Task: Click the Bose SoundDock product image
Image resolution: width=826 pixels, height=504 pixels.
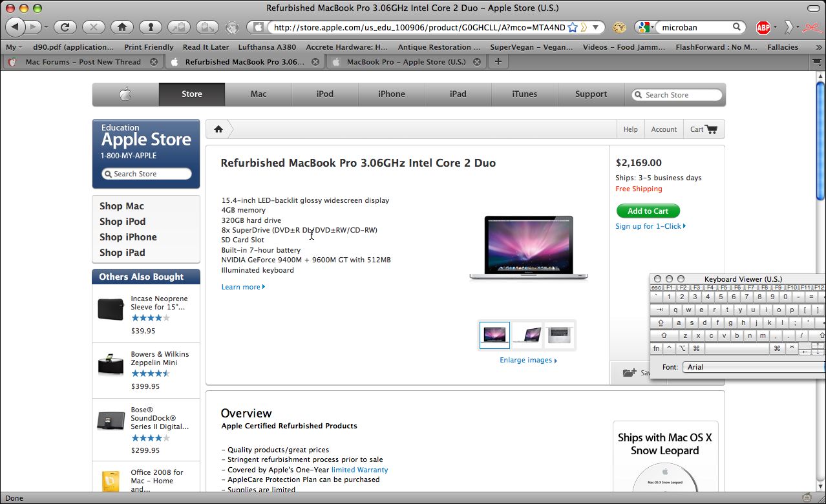Action: click(111, 421)
